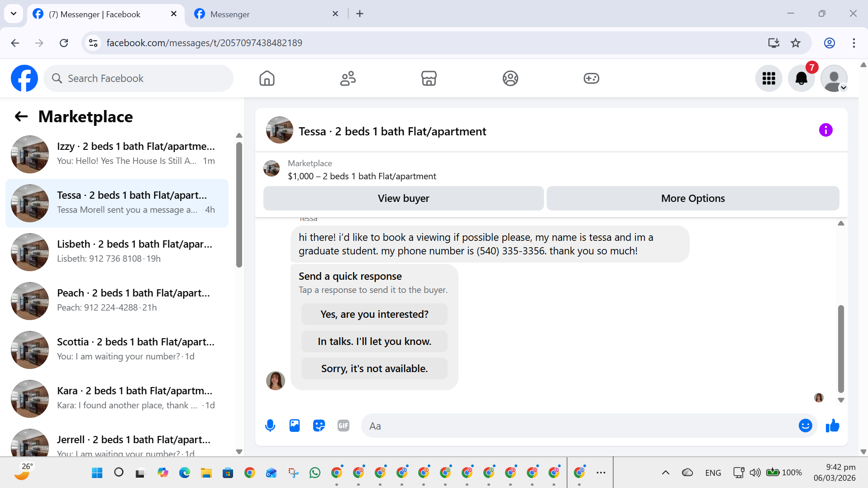Send quick response 'Sorry, it's not available.'

(374, 368)
